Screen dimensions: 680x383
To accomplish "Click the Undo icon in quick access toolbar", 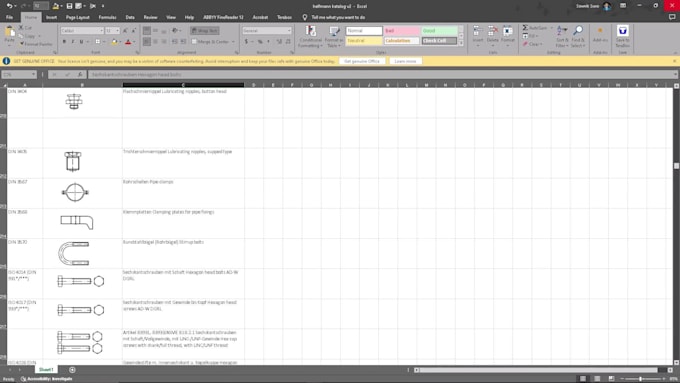I will (9, 6).
